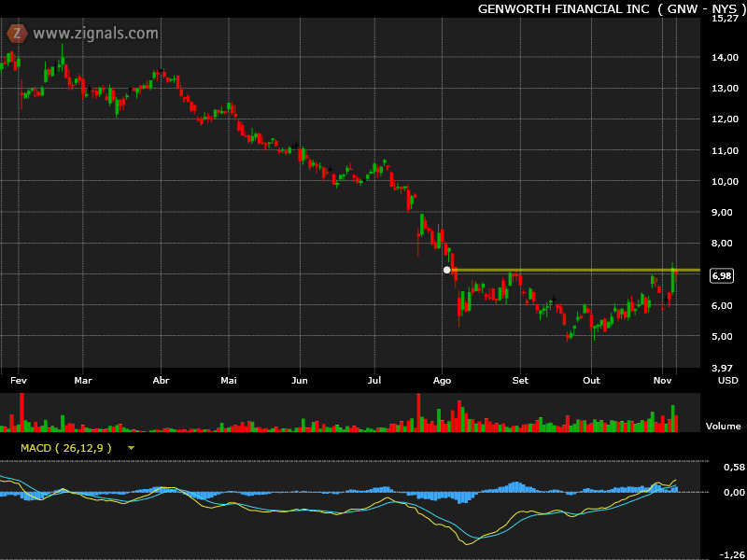This screenshot has height=560, width=747.
Task: Click the 'Jun' month label
Action: pyautogui.click(x=300, y=381)
